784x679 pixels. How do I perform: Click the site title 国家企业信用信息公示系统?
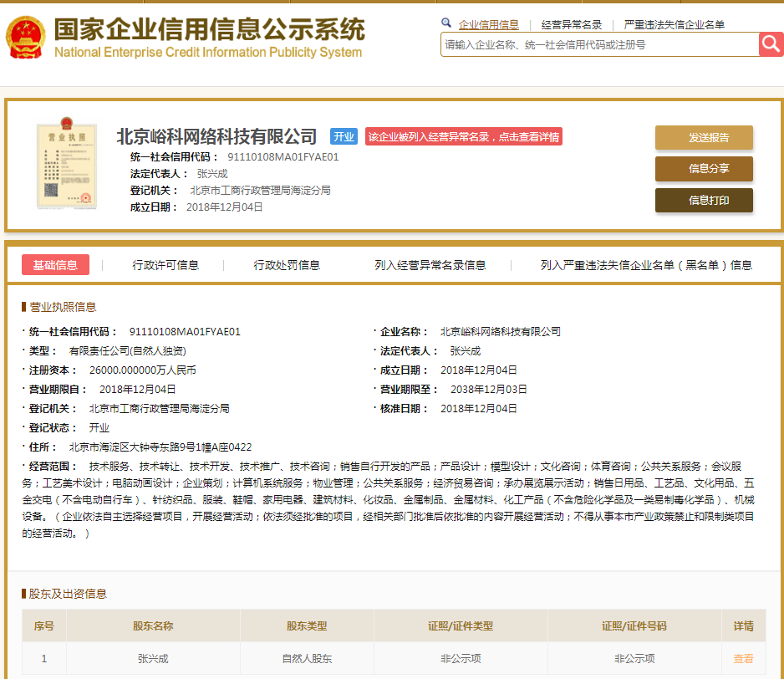tap(209, 30)
